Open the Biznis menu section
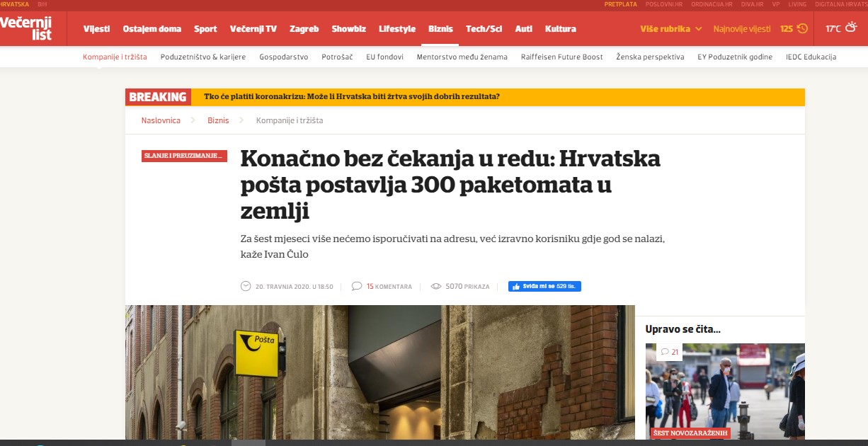 440,29
